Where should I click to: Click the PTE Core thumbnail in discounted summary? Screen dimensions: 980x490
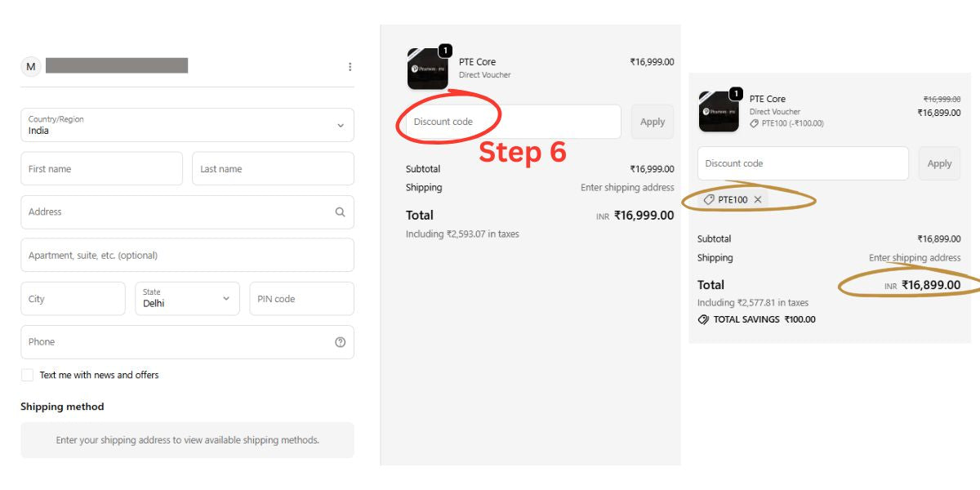pyautogui.click(x=719, y=111)
